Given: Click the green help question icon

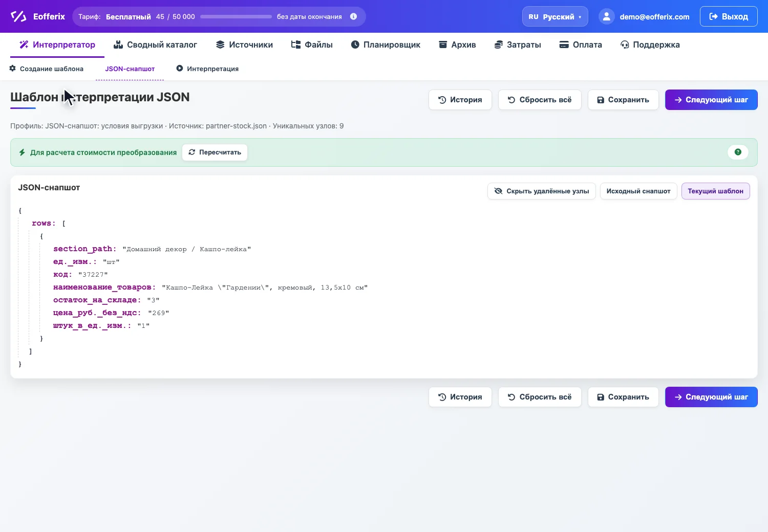Looking at the screenshot, I should pos(738,152).
